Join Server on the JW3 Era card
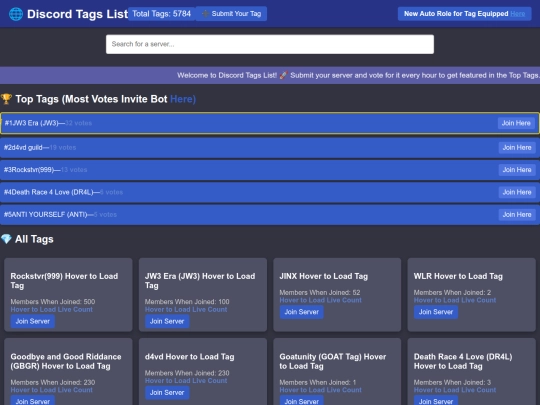 (x=167, y=321)
